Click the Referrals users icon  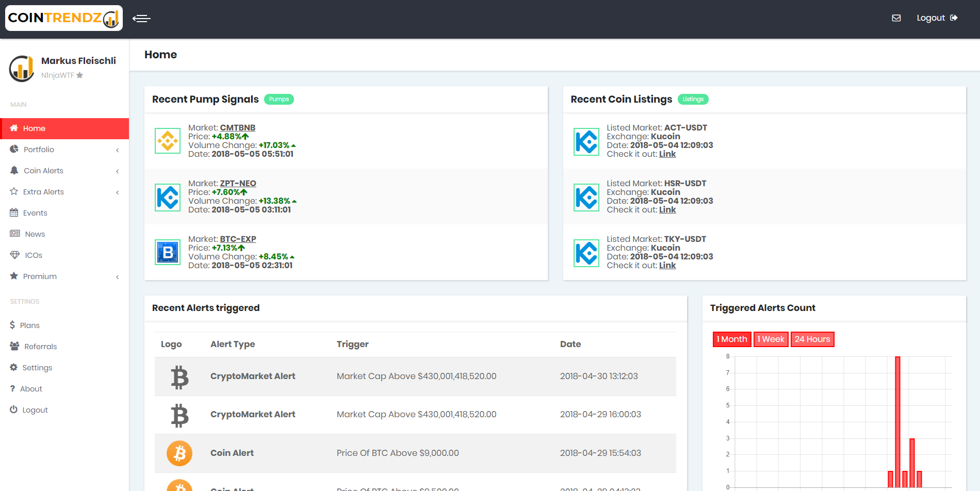pyautogui.click(x=14, y=346)
